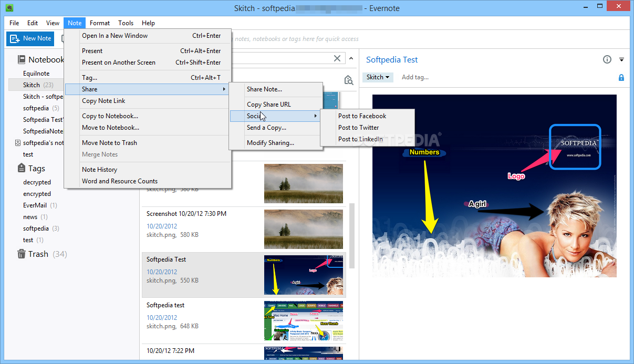Screen dimensions: 634x364
Task: Click the blue lock icon
Action: (621, 77)
